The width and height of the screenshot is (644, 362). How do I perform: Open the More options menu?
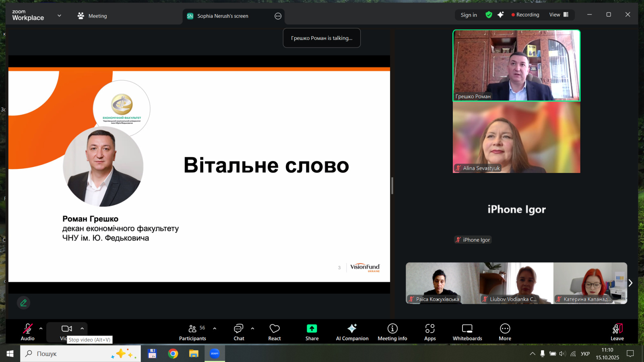tap(505, 332)
